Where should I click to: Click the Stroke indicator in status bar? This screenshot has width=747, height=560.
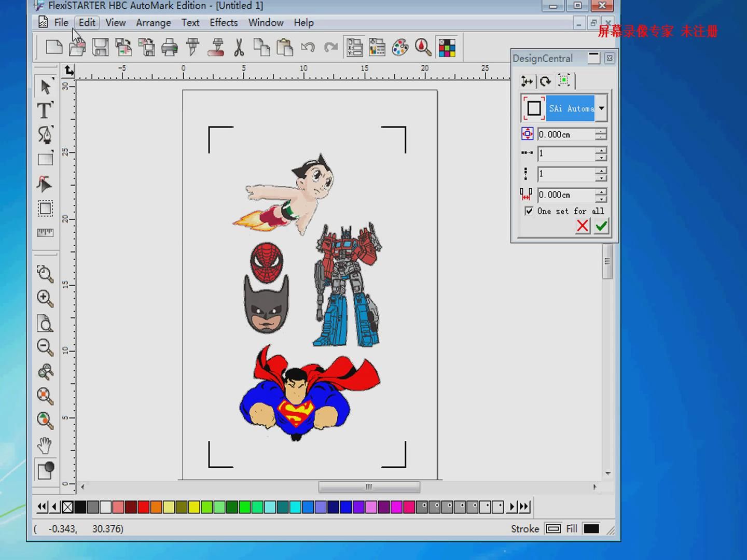(554, 528)
